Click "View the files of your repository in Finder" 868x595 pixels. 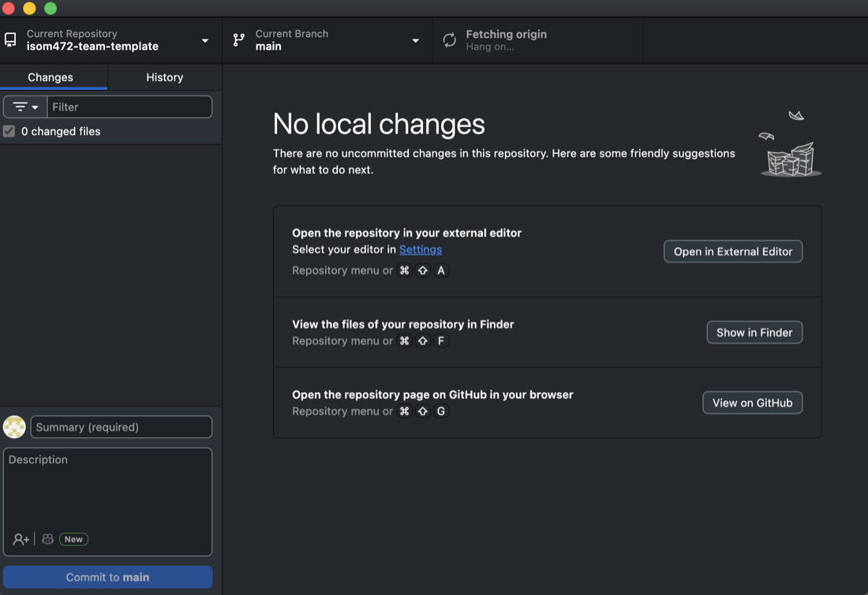point(403,324)
